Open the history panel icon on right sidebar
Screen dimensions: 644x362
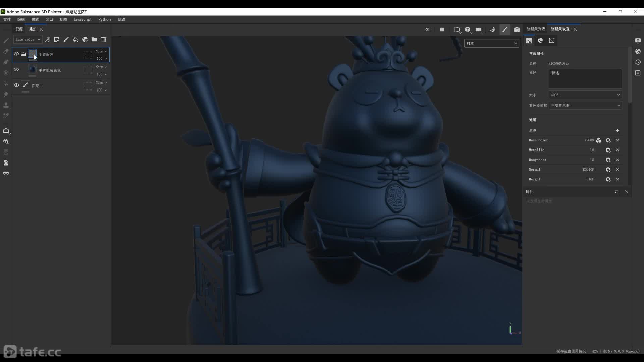pos(638,62)
